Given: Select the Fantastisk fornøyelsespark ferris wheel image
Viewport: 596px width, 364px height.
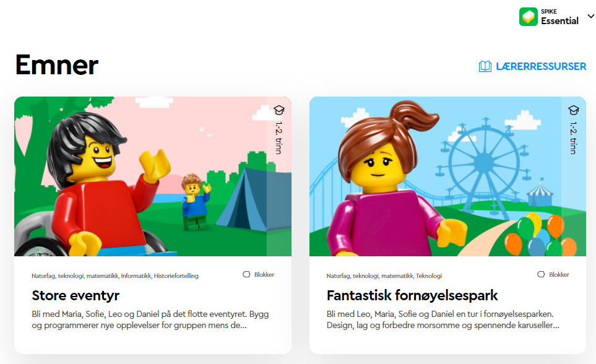Looking at the screenshot, I should click(447, 176).
